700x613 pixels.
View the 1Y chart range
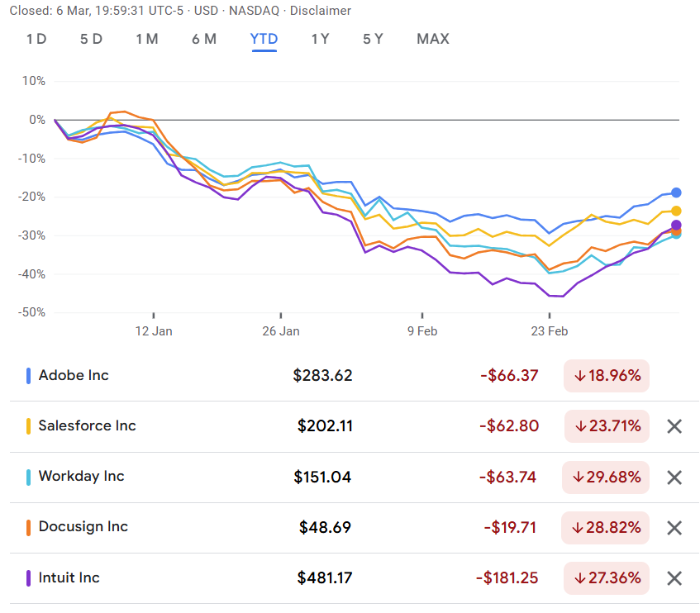(x=320, y=39)
